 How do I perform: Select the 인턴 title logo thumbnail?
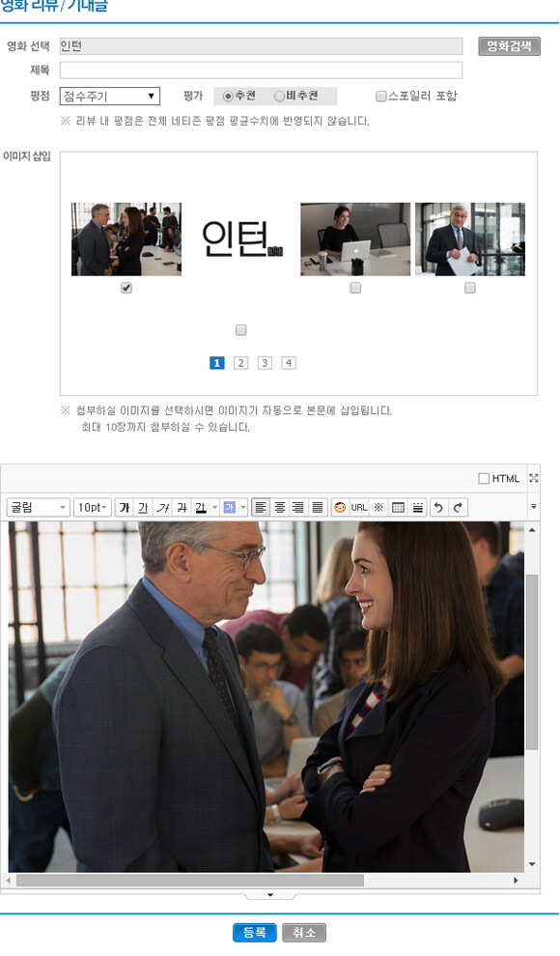pos(242,239)
